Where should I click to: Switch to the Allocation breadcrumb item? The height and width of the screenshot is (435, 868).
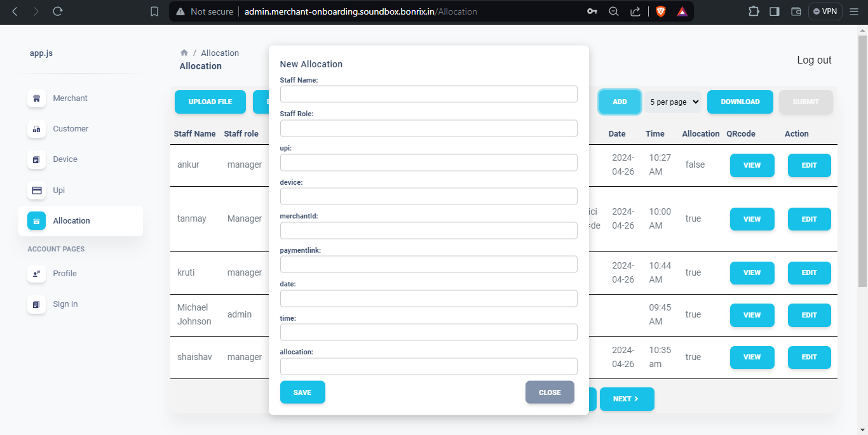(220, 53)
